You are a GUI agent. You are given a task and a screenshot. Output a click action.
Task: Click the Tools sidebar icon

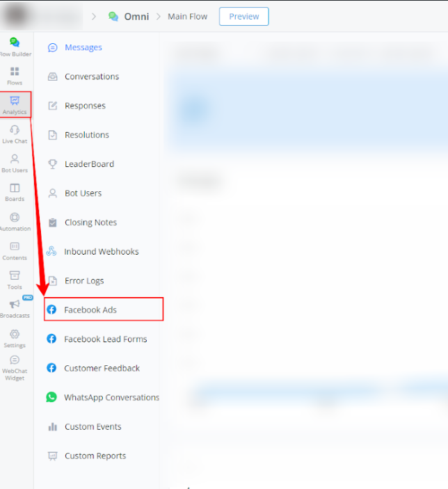15,279
